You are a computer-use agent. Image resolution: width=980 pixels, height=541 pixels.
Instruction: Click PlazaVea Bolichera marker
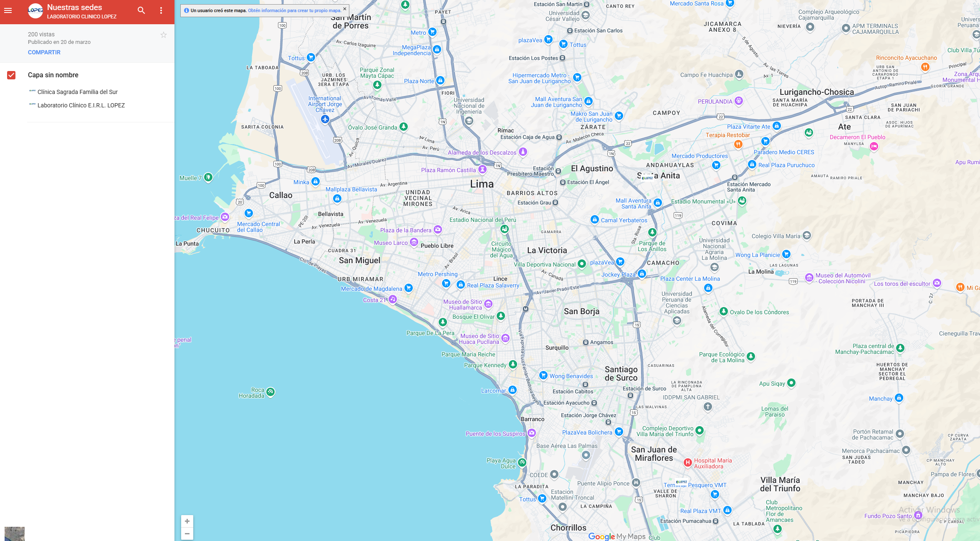click(619, 432)
